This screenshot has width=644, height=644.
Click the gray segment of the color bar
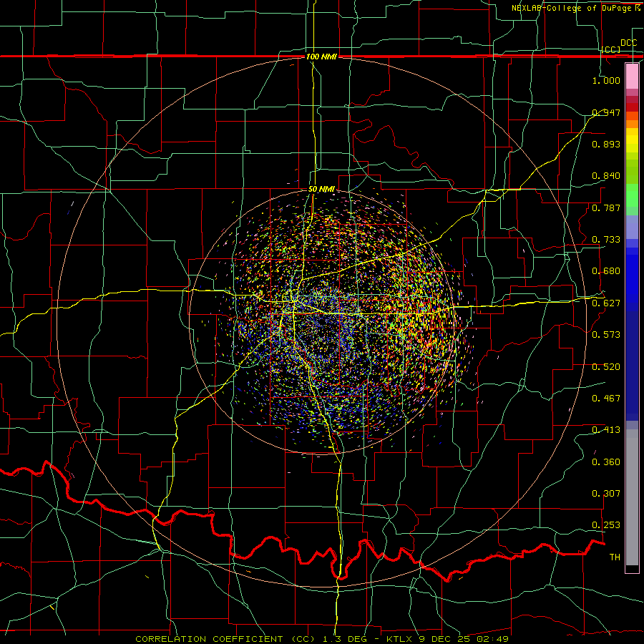632,497
